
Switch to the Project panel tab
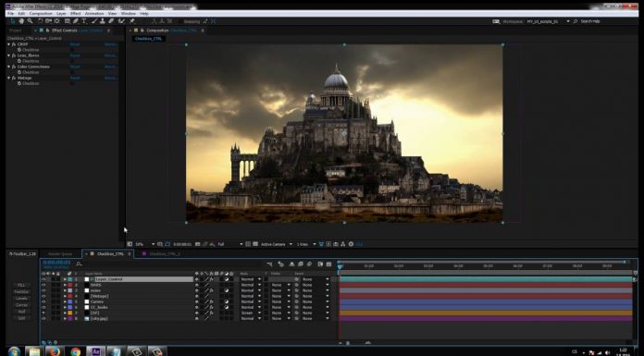click(15, 31)
